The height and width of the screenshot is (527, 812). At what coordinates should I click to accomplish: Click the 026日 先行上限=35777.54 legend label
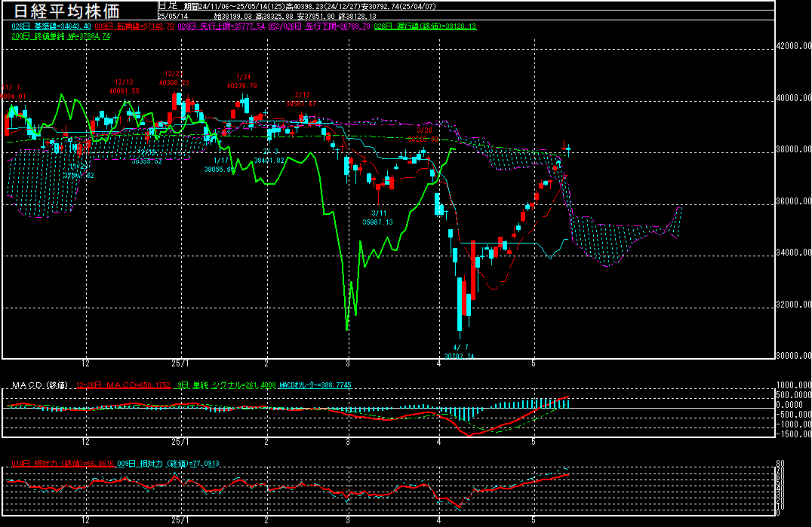tap(221, 26)
